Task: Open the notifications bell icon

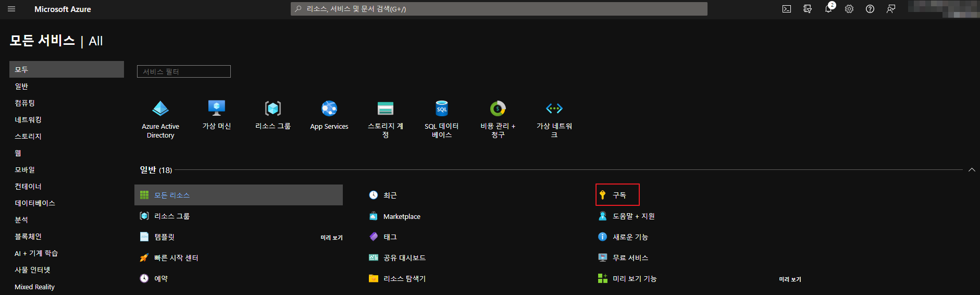Action: tap(828, 9)
